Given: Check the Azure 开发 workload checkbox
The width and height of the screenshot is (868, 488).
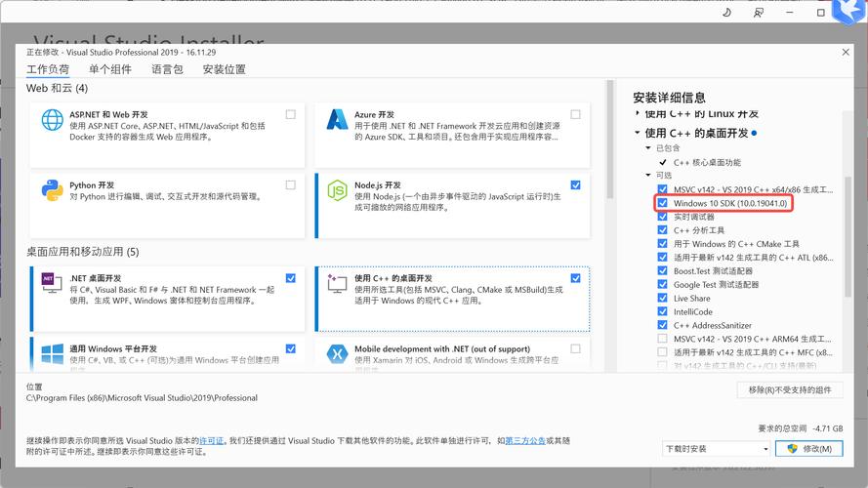Looking at the screenshot, I should (x=576, y=114).
